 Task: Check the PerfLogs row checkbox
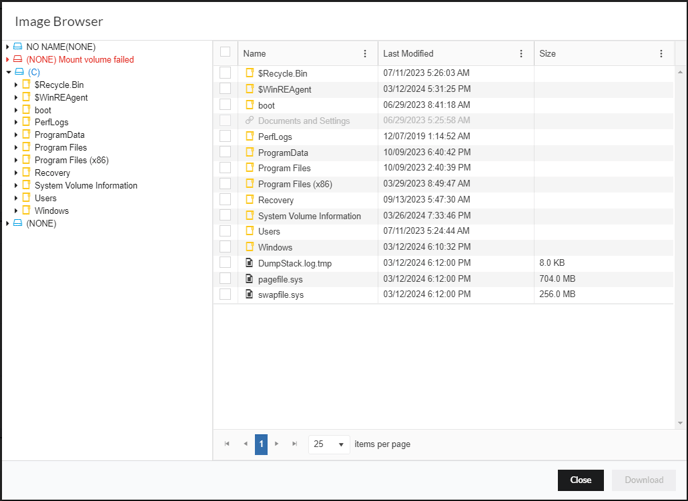click(225, 136)
